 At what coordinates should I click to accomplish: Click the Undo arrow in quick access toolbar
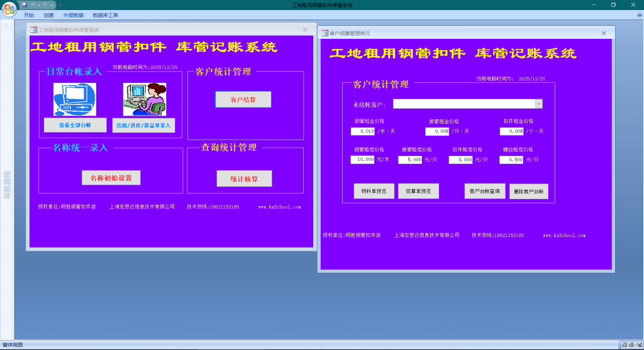coord(33,5)
